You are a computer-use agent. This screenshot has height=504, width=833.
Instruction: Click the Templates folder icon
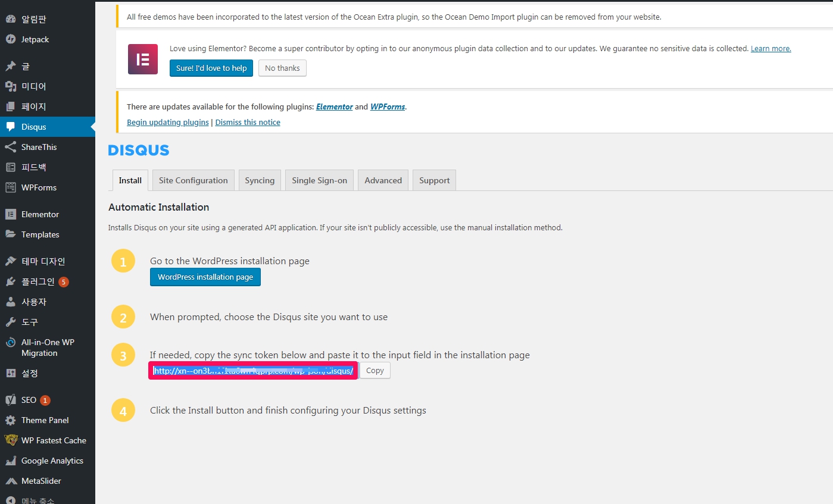(11, 234)
